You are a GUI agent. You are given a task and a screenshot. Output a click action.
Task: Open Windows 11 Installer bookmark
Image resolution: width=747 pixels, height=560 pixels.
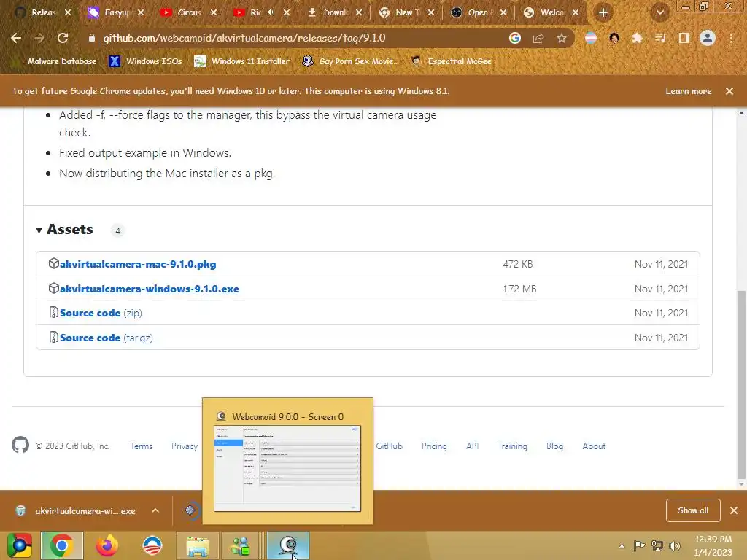click(x=242, y=61)
